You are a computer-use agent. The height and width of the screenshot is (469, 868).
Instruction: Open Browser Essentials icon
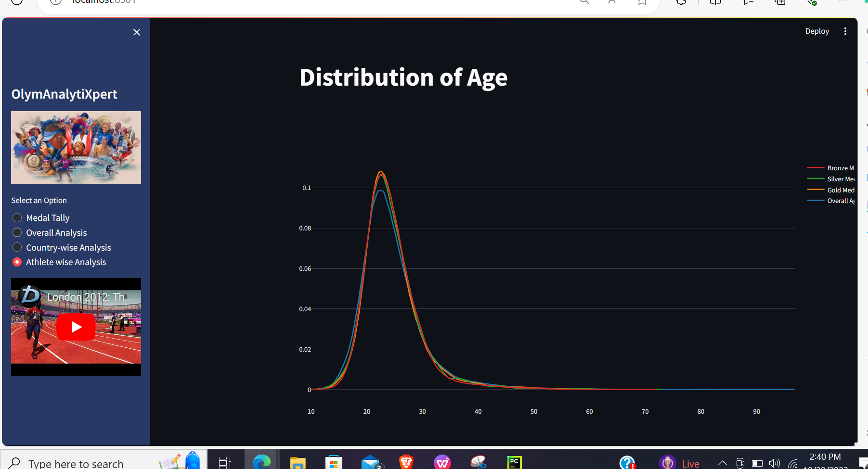click(813, 2)
